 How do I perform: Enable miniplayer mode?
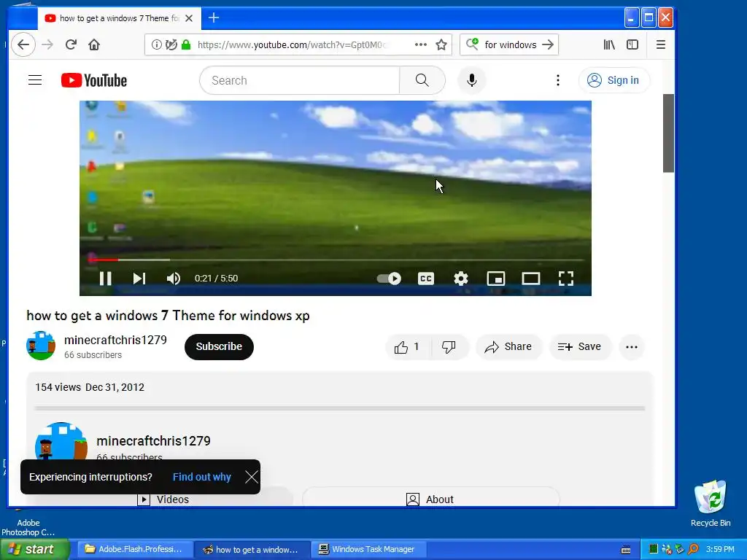pyautogui.click(x=496, y=279)
